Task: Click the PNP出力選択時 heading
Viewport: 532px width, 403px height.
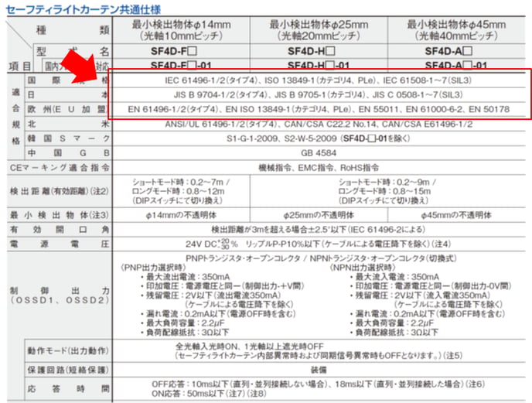Action: pos(154,267)
